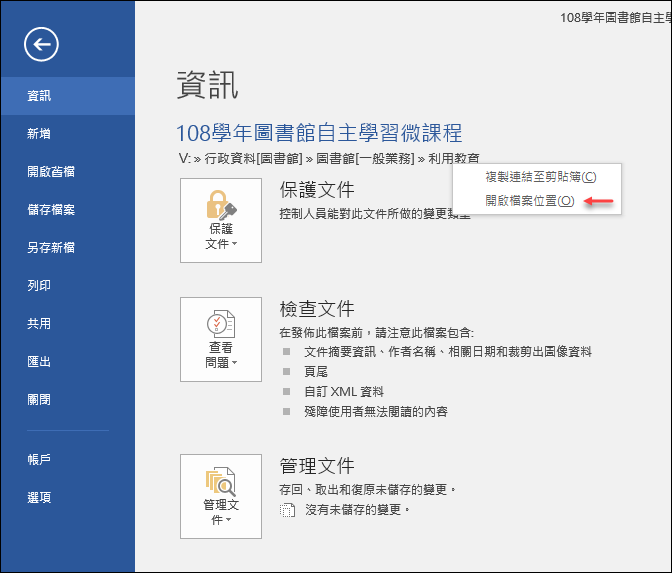Click the 保護文件 heading text
Screen dimensions: 672x573
click(x=317, y=190)
